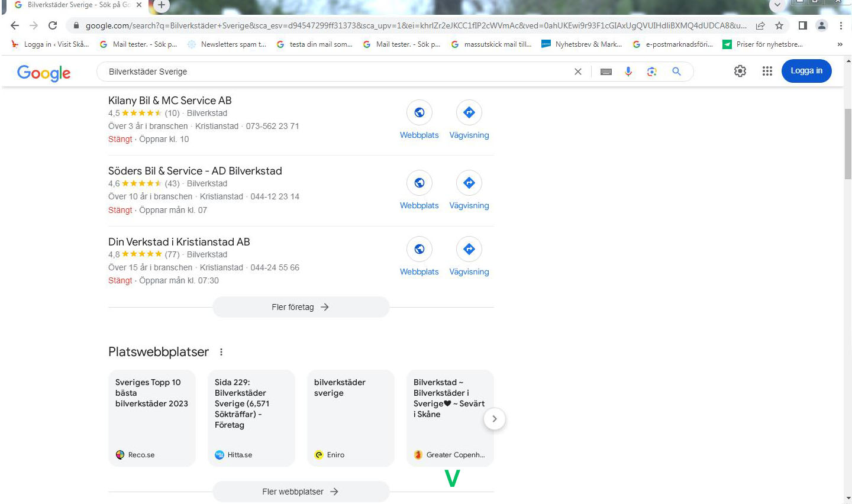Click the Fler företag button
852x504 pixels.
(x=301, y=307)
